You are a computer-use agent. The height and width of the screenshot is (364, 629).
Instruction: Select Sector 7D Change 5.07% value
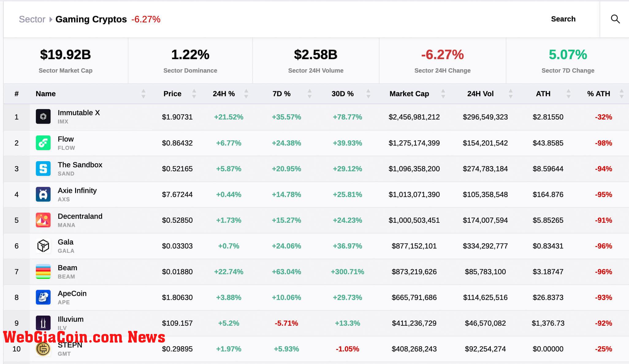click(568, 55)
